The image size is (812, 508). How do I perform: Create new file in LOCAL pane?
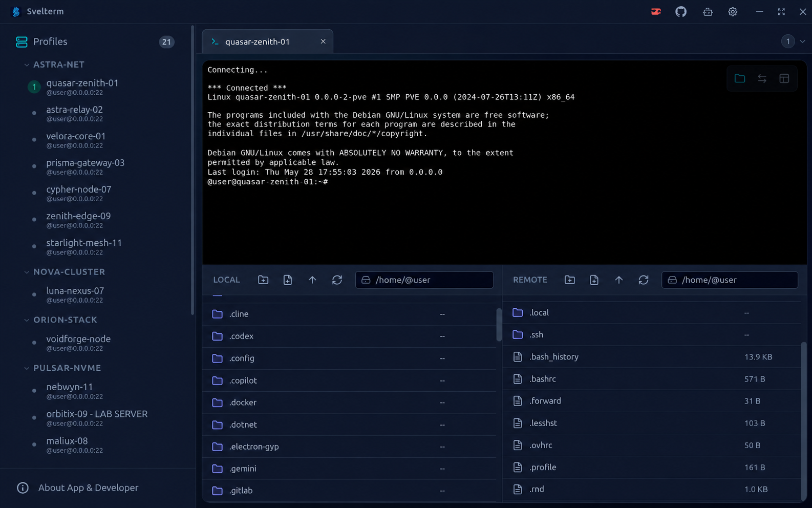[288, 280]
